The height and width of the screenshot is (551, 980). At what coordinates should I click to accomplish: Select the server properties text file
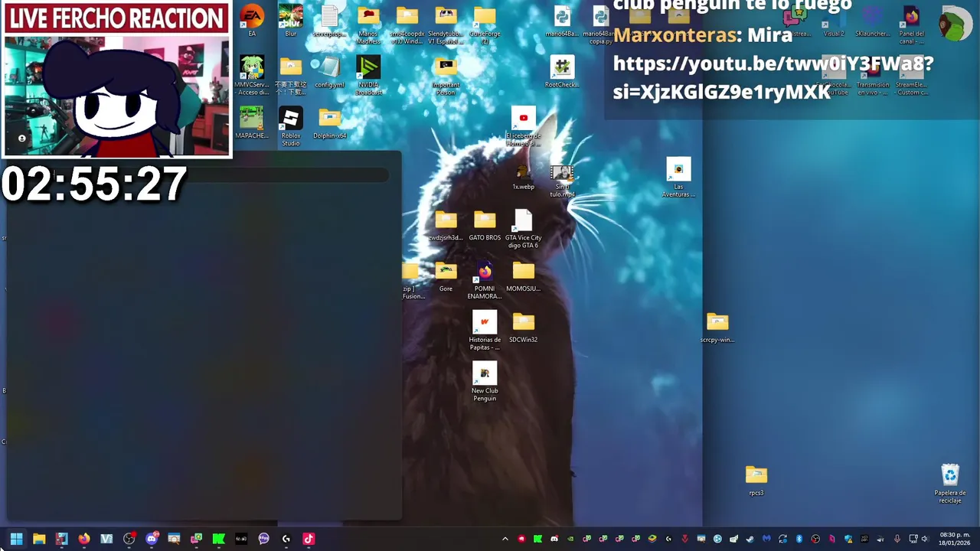tap(329, 21)
